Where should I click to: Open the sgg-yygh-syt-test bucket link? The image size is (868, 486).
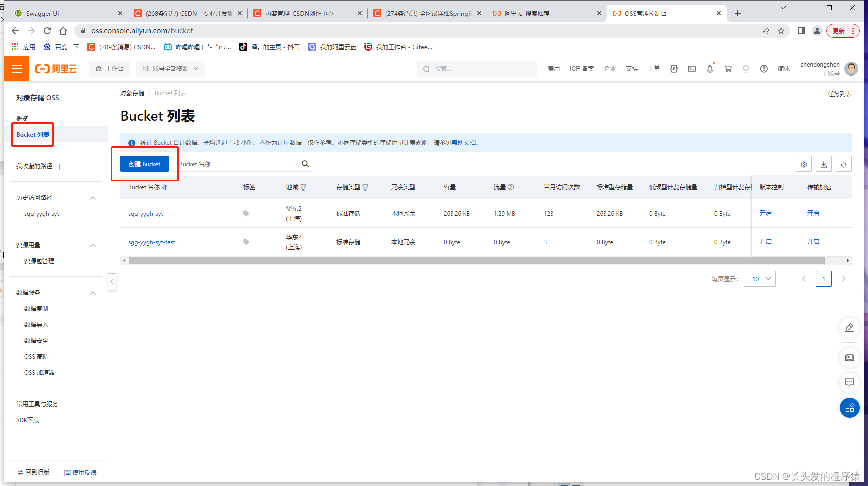coord(152,242)
